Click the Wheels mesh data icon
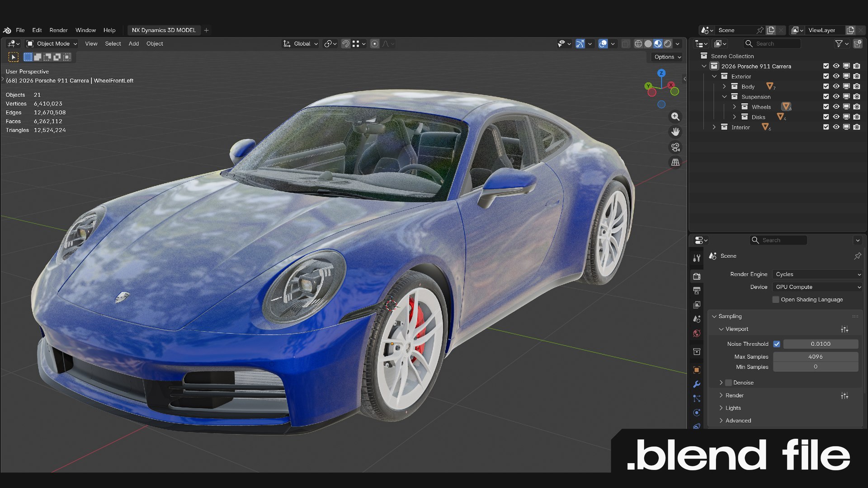The width and height of the screenshot is (868, 488). 786,107
